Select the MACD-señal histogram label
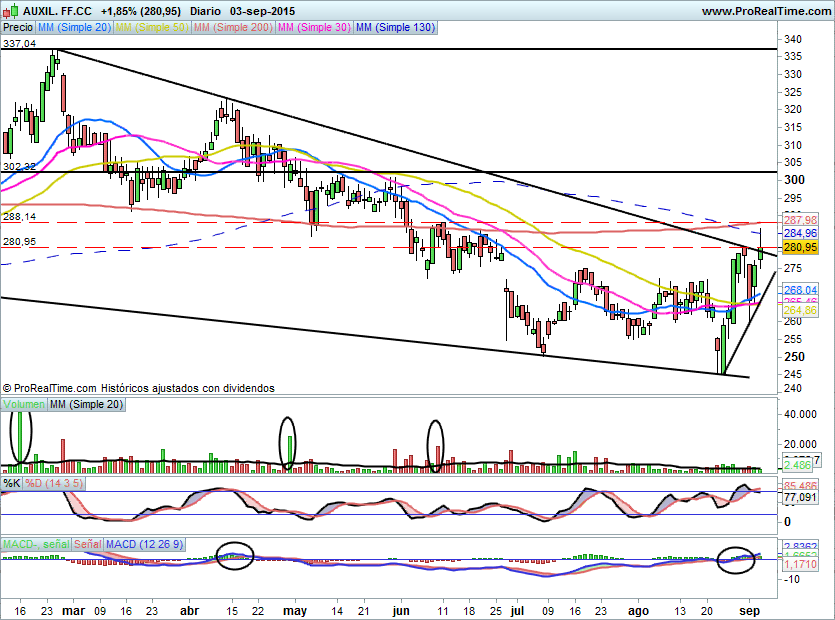 point(35,544)
